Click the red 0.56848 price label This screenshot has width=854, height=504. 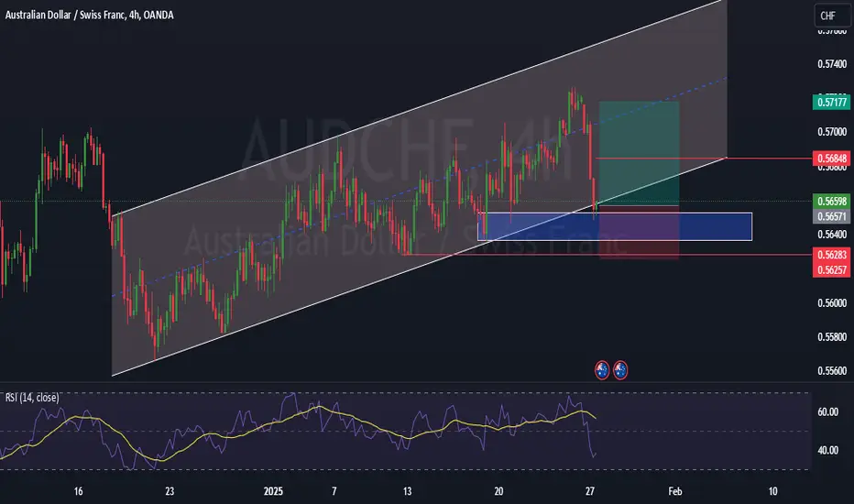(831, 159)
